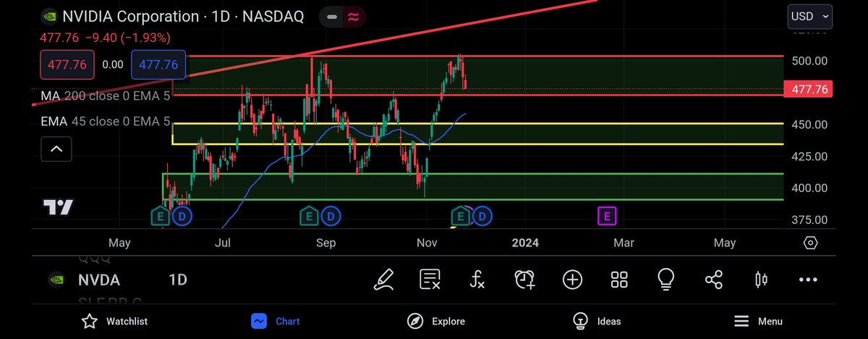Click the TradingView logo on chart
Viewport: 868px width, 339px height.
(x=58, y=207)
